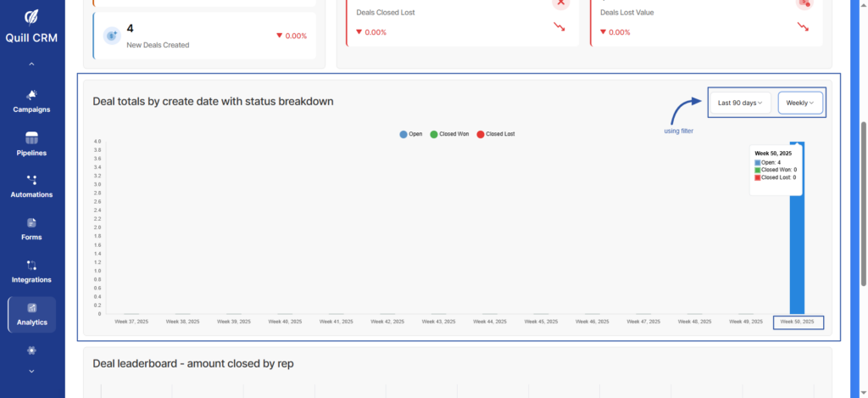This screenshot has width=868, height=398.
Task: Open the Integrations sidebar icon
Action: point(31,265)
